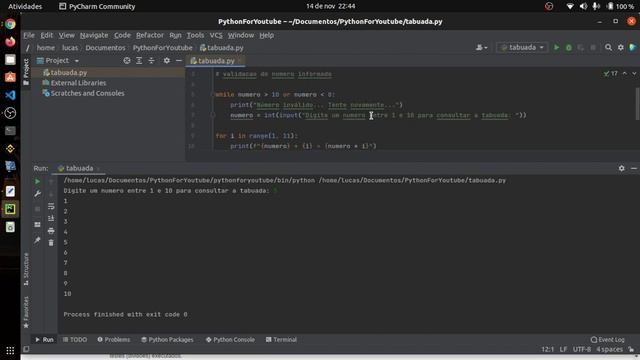Select opened file locator icon in Project panel
The image size is (640, 360).
point(127,61)
